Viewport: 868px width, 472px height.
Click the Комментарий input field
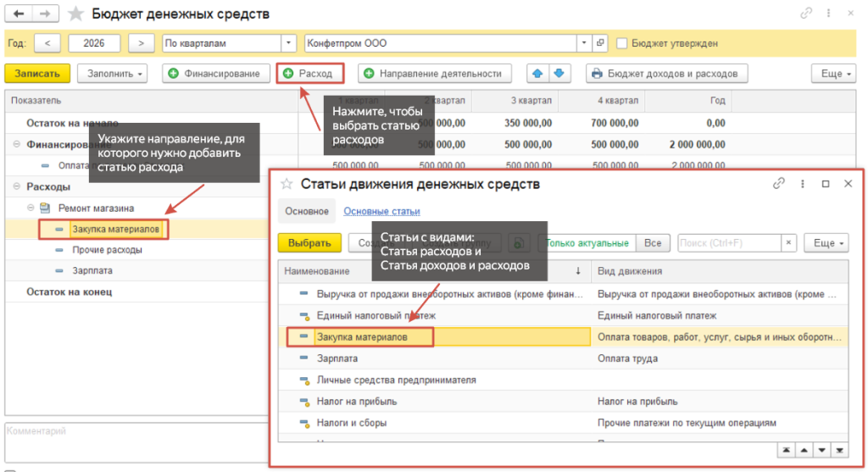point(136,442)
